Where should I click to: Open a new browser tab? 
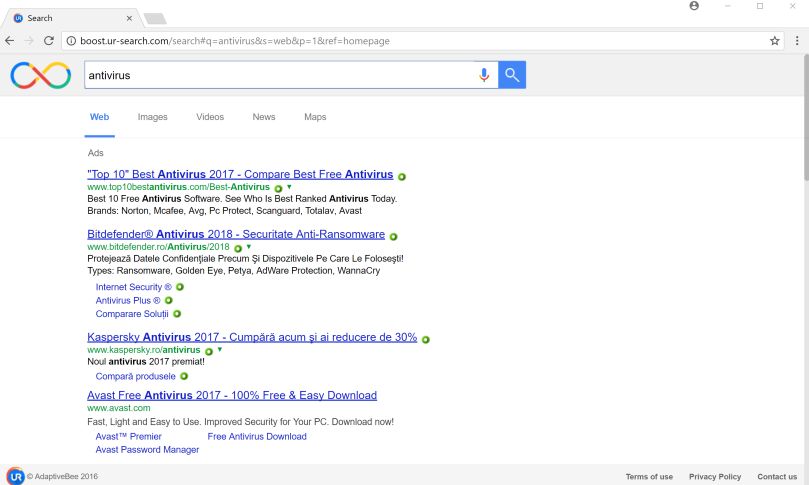click(x=155, y=19)
